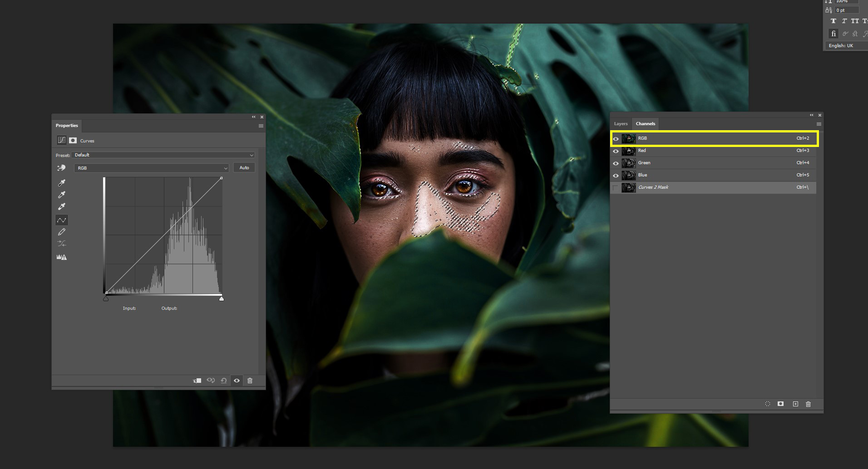The height and width of the screenshot is (469, 868).
Task: Pick the white point eyedropper
Action: 62,206
